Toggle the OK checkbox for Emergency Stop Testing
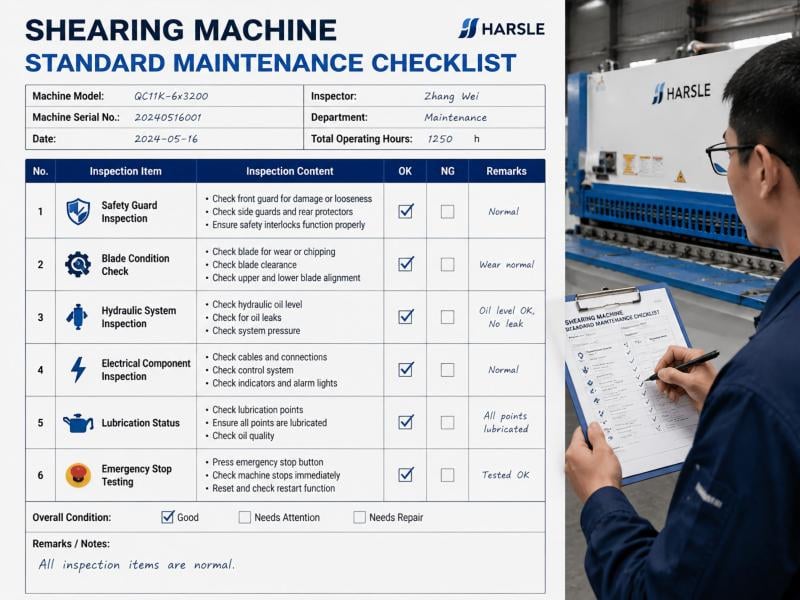The width and height of the screenshot is (800, 600). [406, 474]
